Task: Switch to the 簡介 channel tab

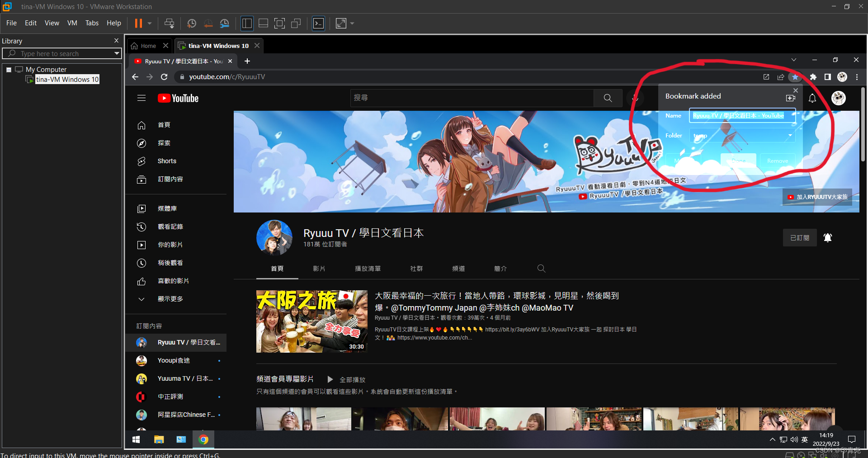Action: [x=500, y=269]
